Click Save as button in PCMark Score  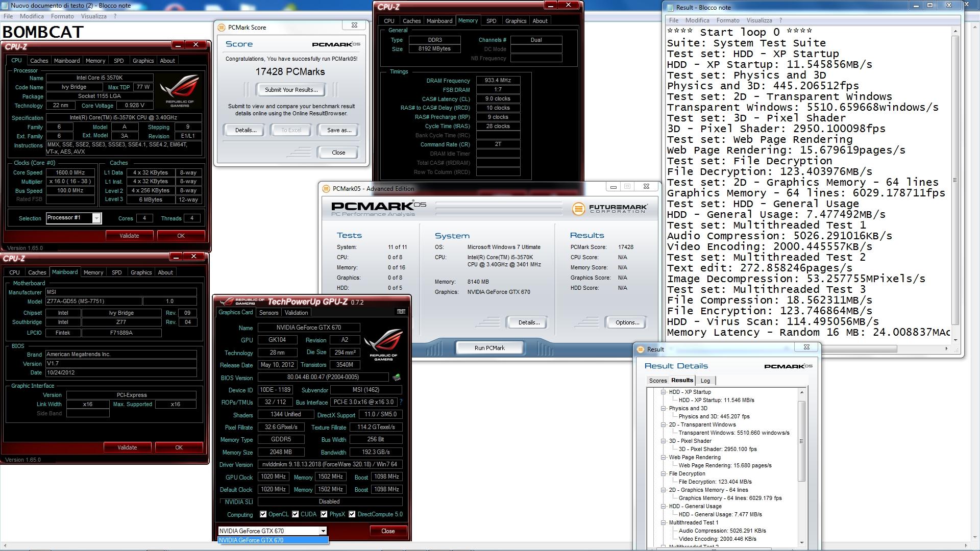(x=339, y=130)
